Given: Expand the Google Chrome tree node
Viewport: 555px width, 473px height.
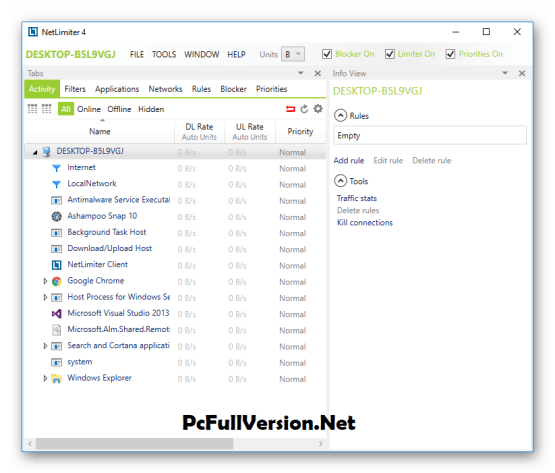Looking at the screenshot, I should (45, 281).
